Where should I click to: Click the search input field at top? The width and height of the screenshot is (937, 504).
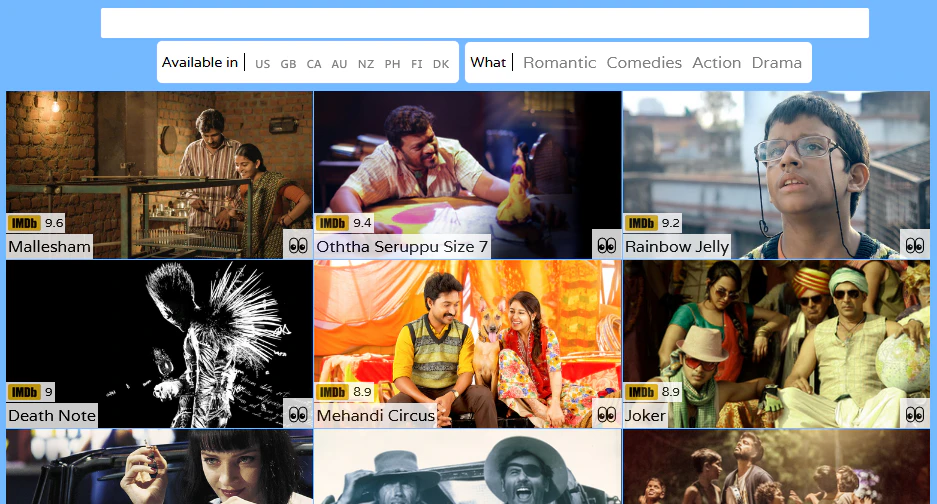coord(485,23)
